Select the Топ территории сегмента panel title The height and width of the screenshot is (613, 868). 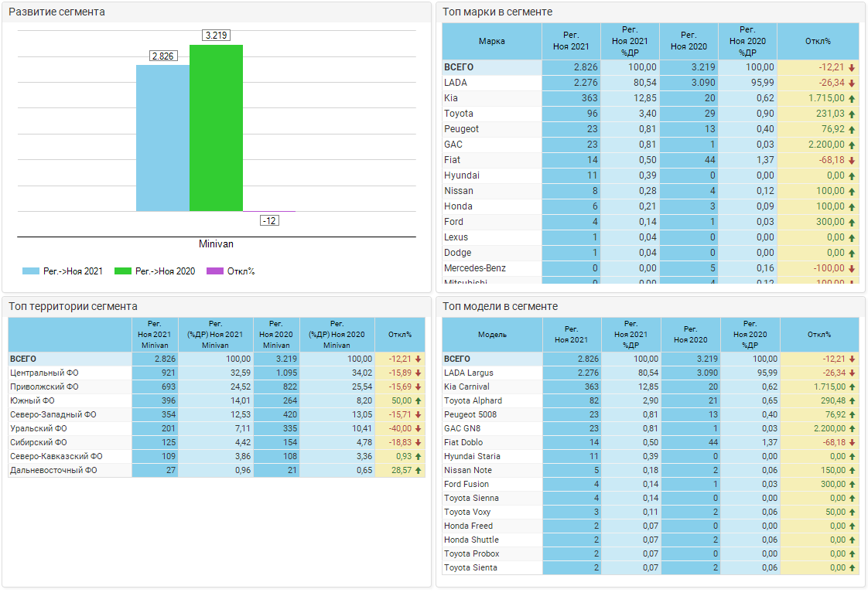click(x=73, y=306)
